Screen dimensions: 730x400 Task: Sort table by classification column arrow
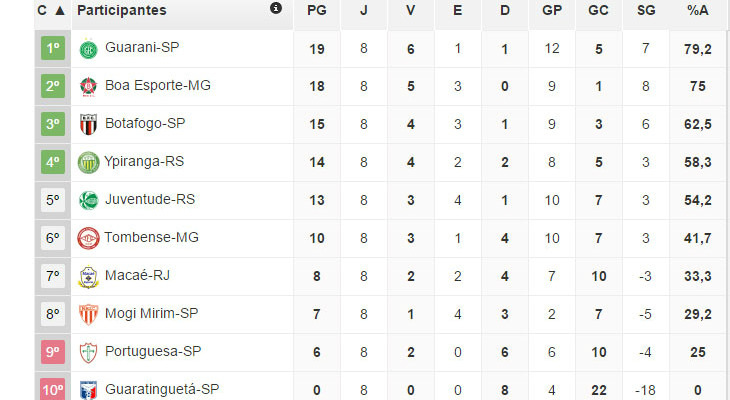coord(59,10)
